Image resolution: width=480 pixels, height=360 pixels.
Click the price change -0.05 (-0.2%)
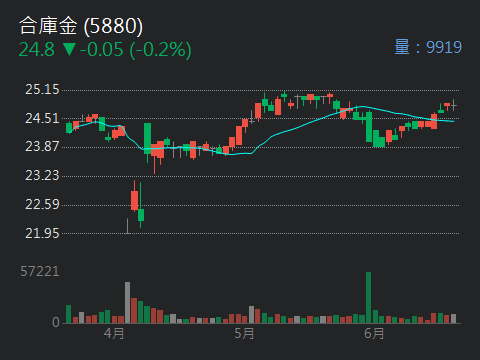click(x=135, y=50)
